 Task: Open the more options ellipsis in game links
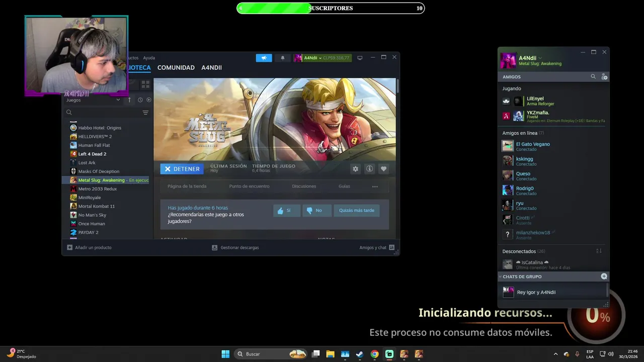[x=375, y=187]
